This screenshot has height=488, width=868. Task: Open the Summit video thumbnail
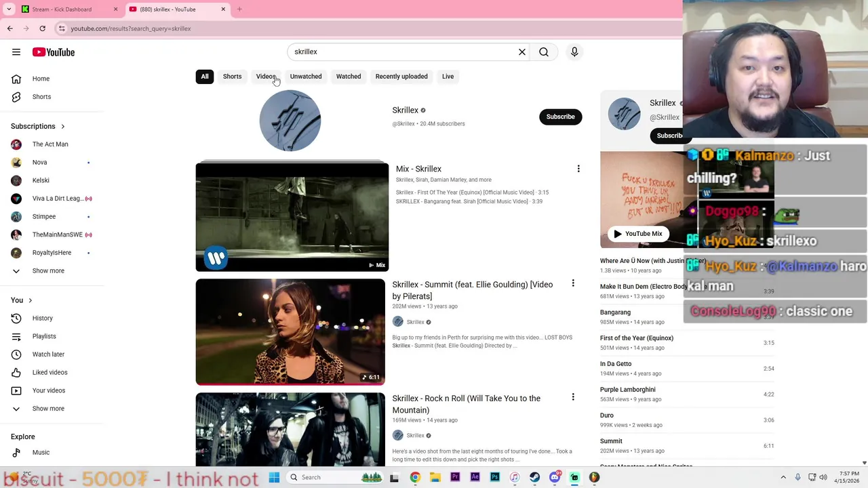point(290,332)
